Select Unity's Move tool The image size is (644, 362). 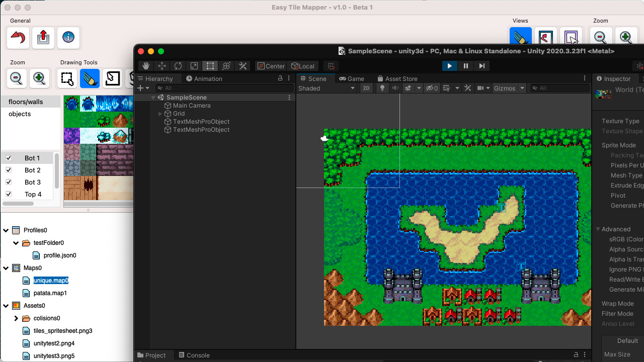(x=162, y=66)
